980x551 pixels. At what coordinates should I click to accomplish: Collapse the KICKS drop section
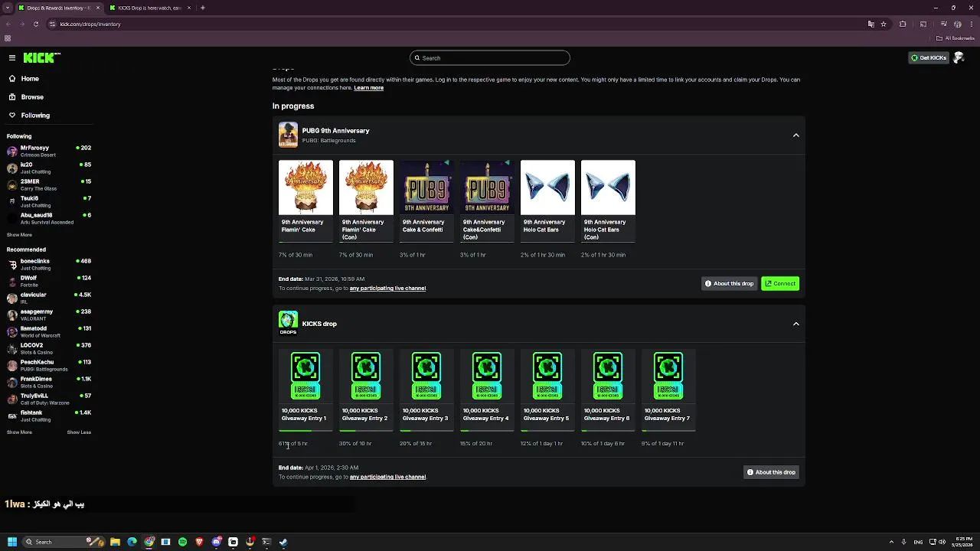pos(795,324)
